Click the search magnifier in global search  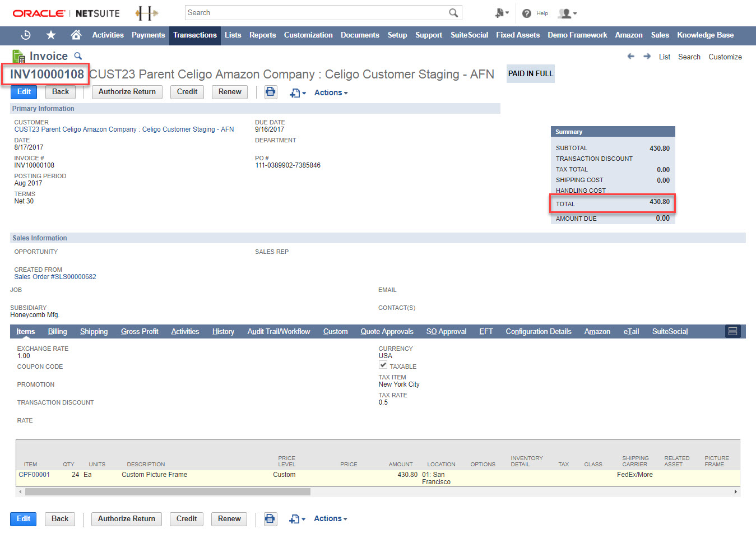click(453, 12)
